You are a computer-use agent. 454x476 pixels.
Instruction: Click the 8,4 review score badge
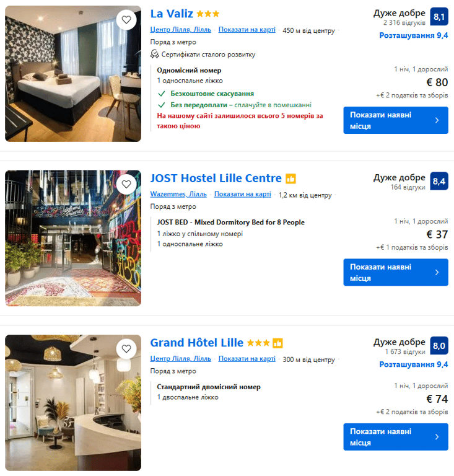point(439,181)
